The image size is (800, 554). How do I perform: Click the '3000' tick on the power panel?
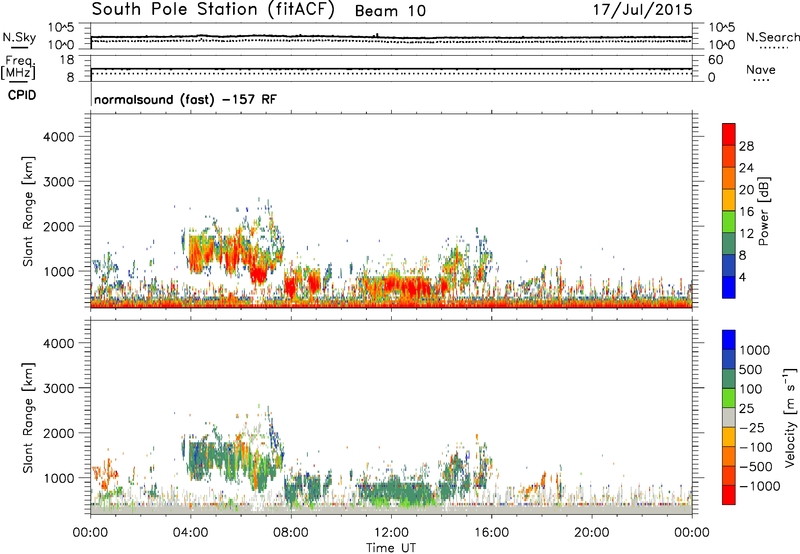(x=58, y=182)
